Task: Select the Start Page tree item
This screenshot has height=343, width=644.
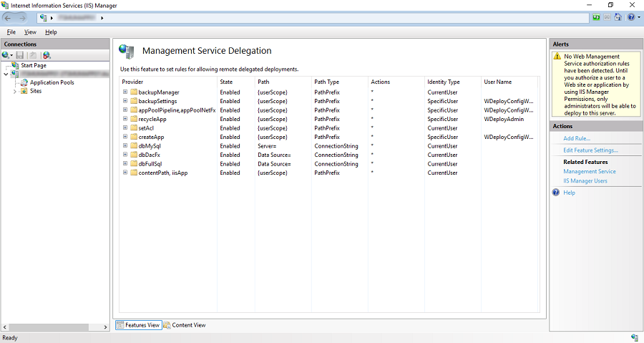Action: coord(34,65)
